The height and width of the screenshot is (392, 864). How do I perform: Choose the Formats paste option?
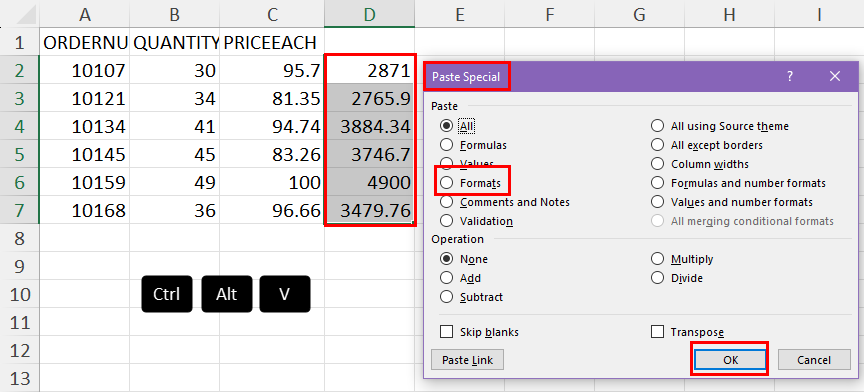pos(447,182)
